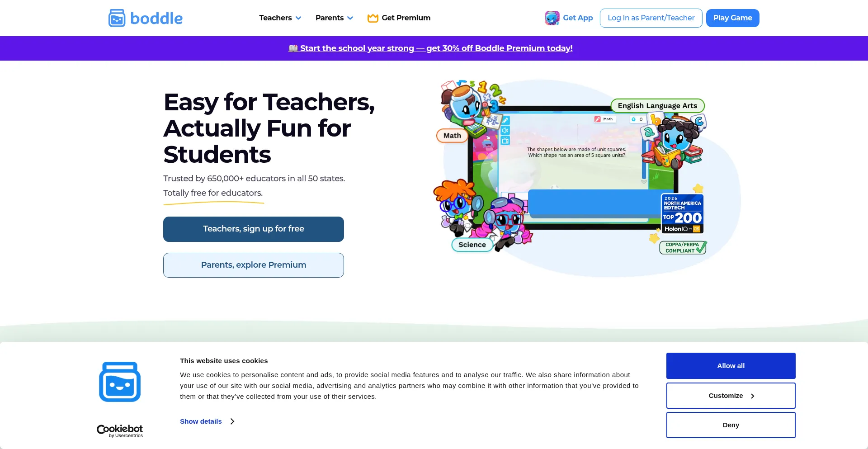This screenshot has width=868, height=449.
Task: Open the Get App link
Action: coord(569,18)
